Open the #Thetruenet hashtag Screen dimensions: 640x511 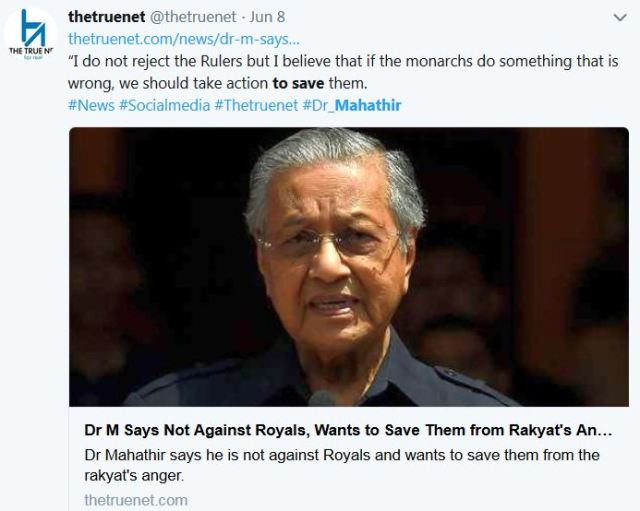click(256, 105)
